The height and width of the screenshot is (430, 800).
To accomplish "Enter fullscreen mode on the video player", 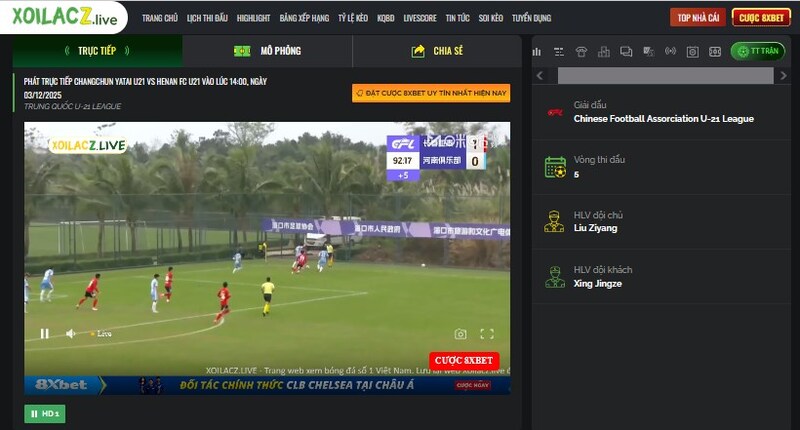I will tap(487, 334).
